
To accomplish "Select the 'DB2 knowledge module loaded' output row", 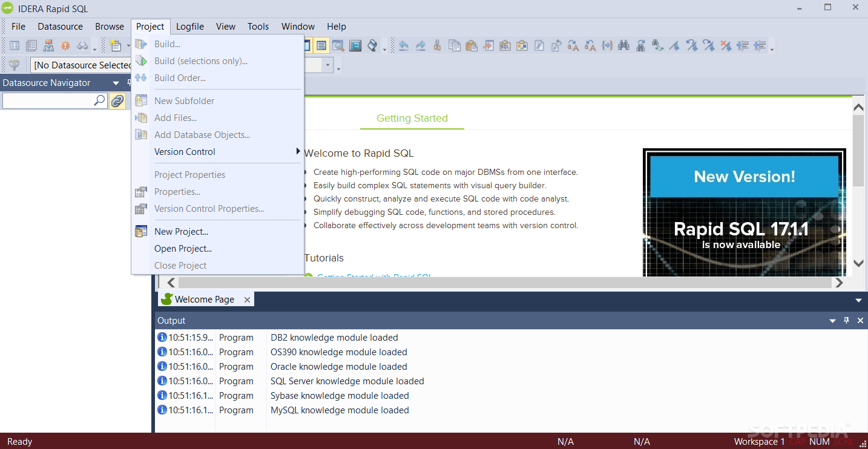I will point(511,338).
